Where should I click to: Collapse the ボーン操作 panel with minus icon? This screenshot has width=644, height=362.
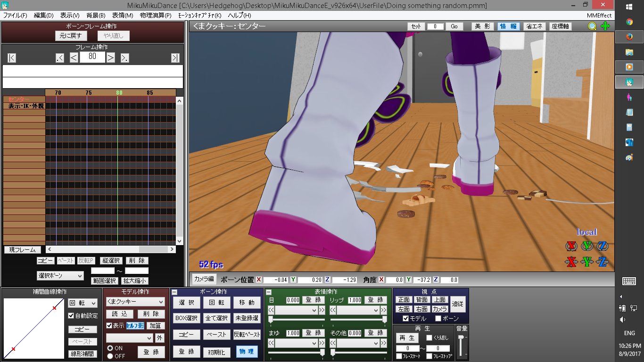point(174,292)
